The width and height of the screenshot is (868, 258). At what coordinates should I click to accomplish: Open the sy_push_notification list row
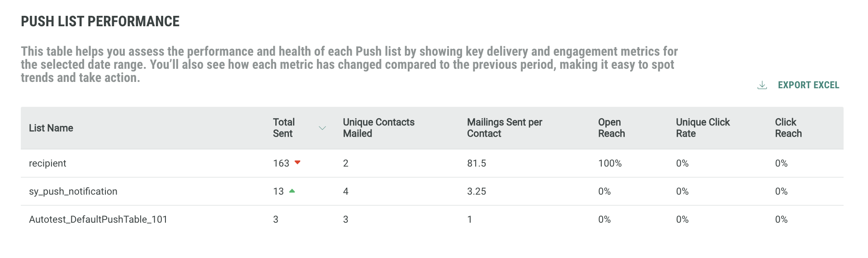coord(73,191)
